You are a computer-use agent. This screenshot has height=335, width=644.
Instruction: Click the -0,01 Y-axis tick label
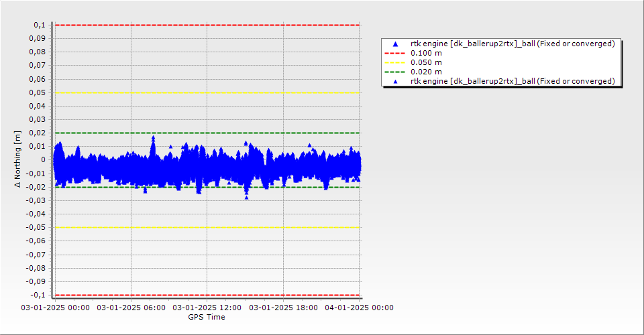[x=36, y=174]
